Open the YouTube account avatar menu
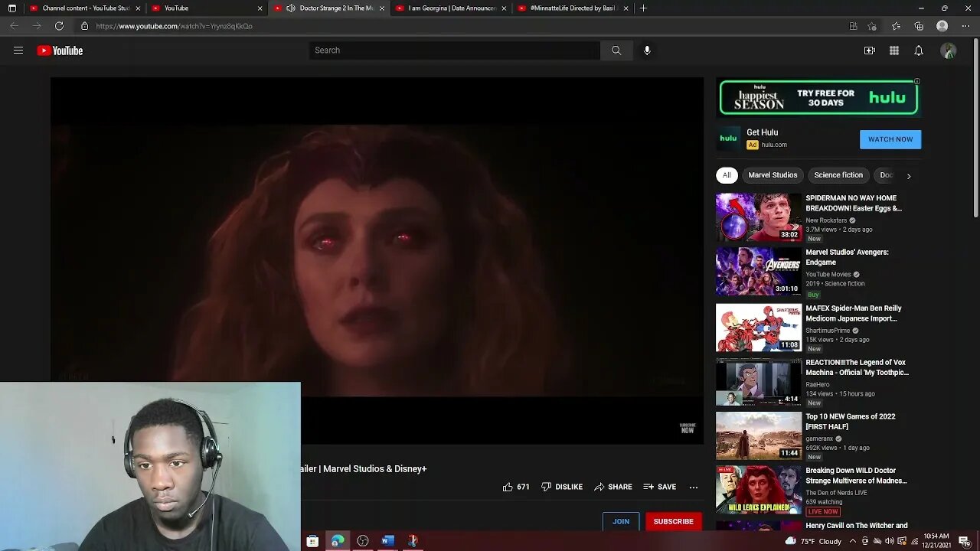Viewport: 980px width, 551px height. 949,51
